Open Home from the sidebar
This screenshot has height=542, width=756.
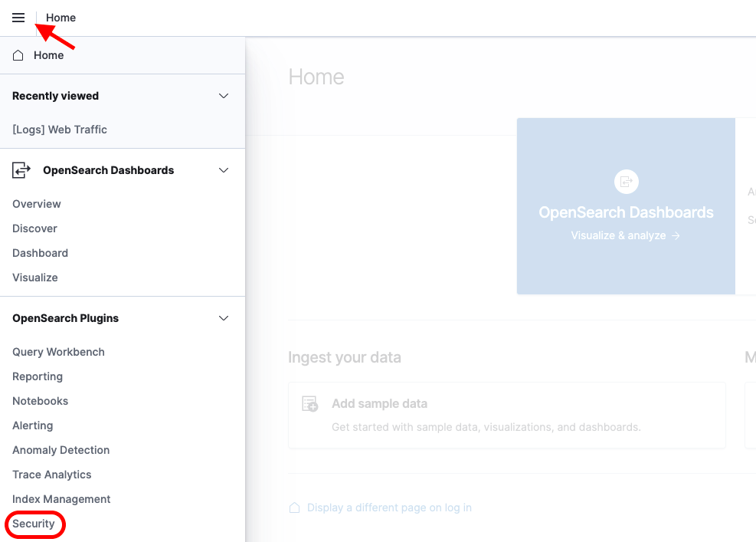49,55
